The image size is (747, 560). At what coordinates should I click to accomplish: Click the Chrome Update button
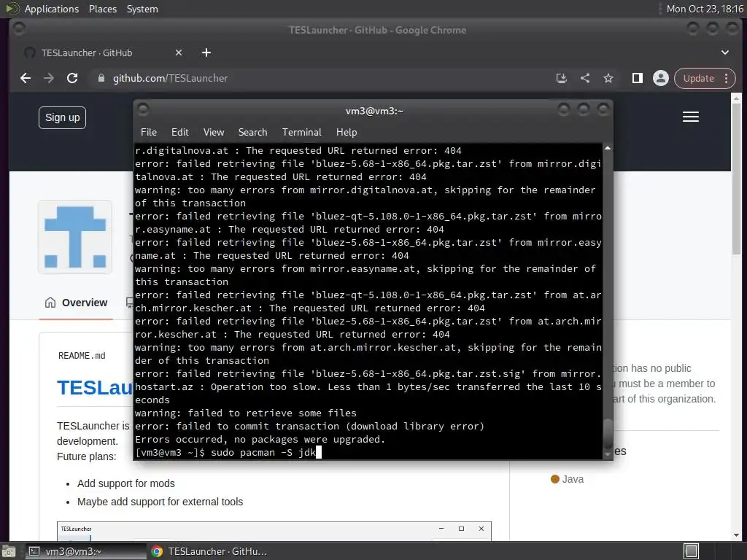tap(698, 78)
